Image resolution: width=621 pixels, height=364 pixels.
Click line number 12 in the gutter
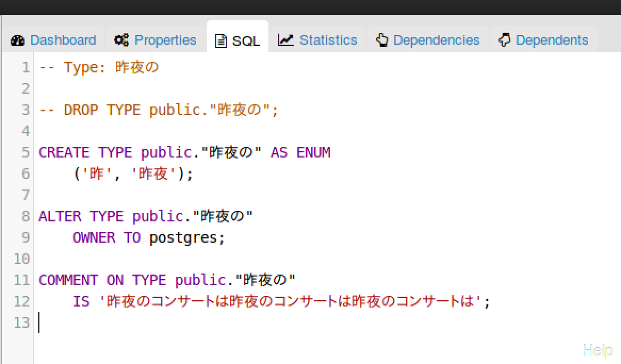click(22, 302)
